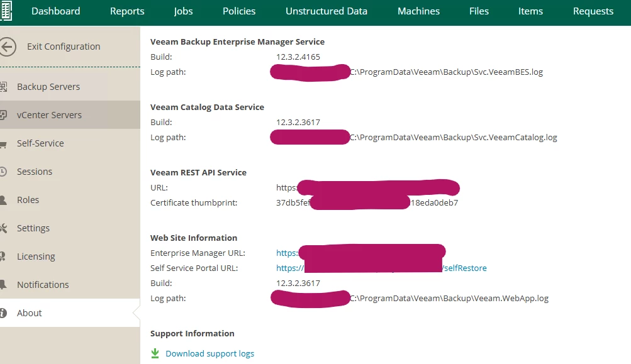Viewport: 631px width, 364px height.
Task: Click the Sessions clock icon
Action: pyautogui.click(x=3, y=172)
